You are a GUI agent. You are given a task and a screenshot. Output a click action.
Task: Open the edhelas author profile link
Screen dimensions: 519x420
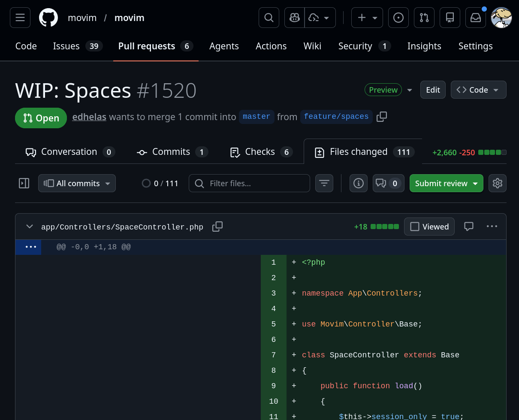pyautogui.click(x=89, y=117)
